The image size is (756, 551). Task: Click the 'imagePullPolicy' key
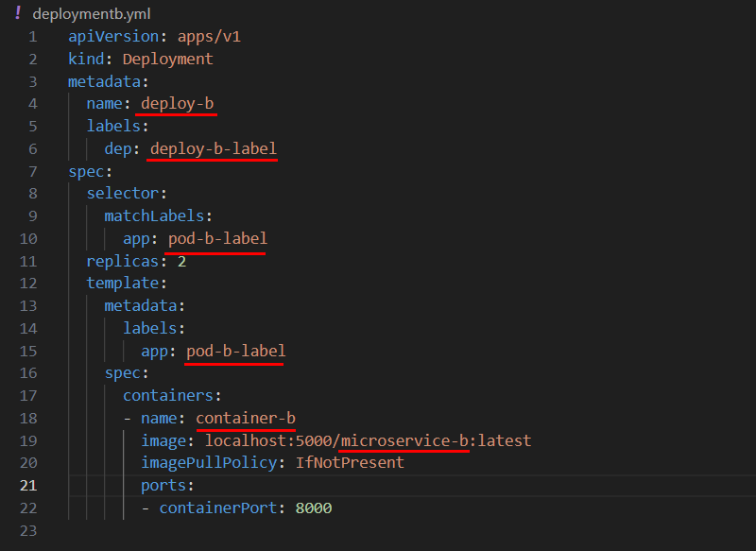click(x=209, y=463)
